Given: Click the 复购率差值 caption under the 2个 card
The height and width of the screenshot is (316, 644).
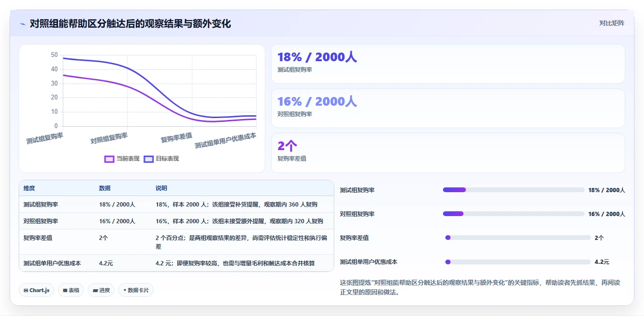Looking at the screenshot, I should pos(292,159).
